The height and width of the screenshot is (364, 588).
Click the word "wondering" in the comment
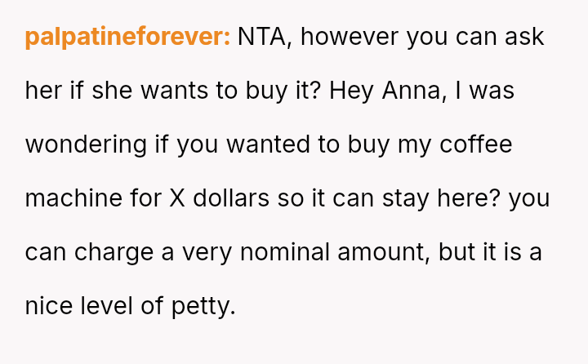point(86,144)
